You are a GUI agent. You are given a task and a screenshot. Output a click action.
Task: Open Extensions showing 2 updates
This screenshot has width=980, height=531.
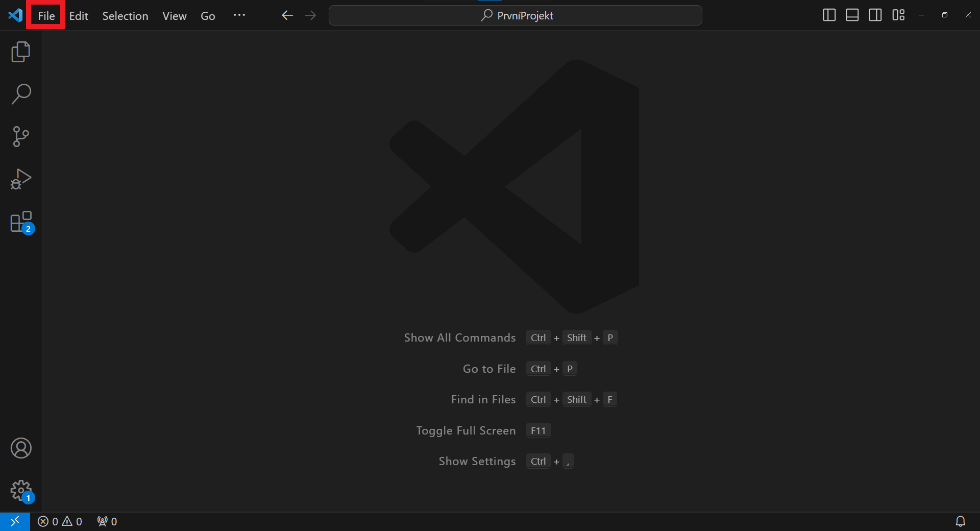pos(20,222)
